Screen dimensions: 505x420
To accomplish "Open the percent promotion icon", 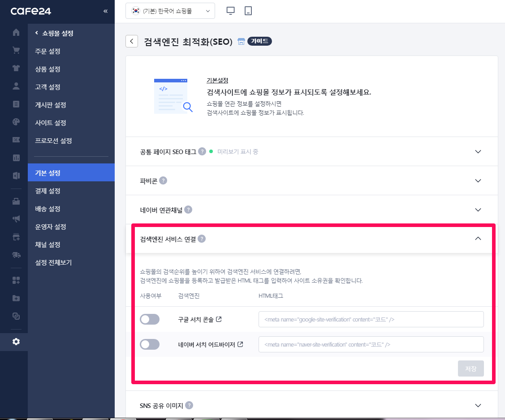I will point(16,140).
